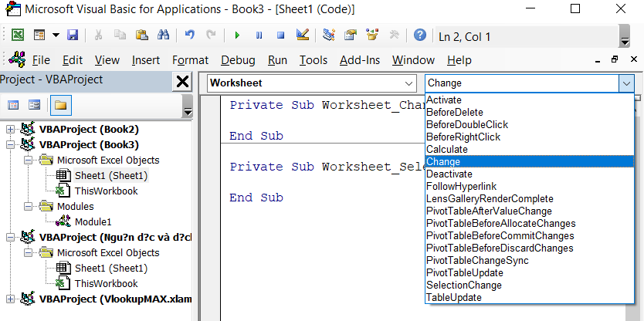Screen dimensions: 644x321
Task: Open the Insert UserForm dropdown arrow
Action: point(56,35)
